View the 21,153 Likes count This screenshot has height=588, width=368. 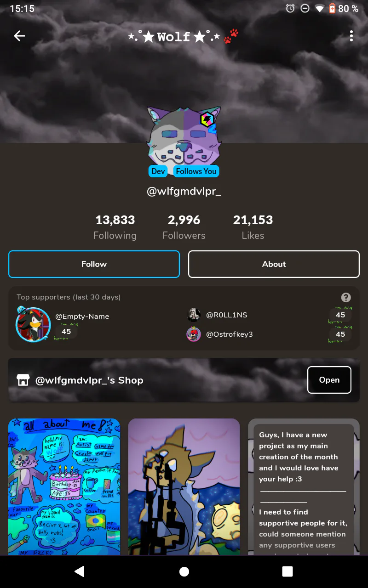click(x=253, y=227)
